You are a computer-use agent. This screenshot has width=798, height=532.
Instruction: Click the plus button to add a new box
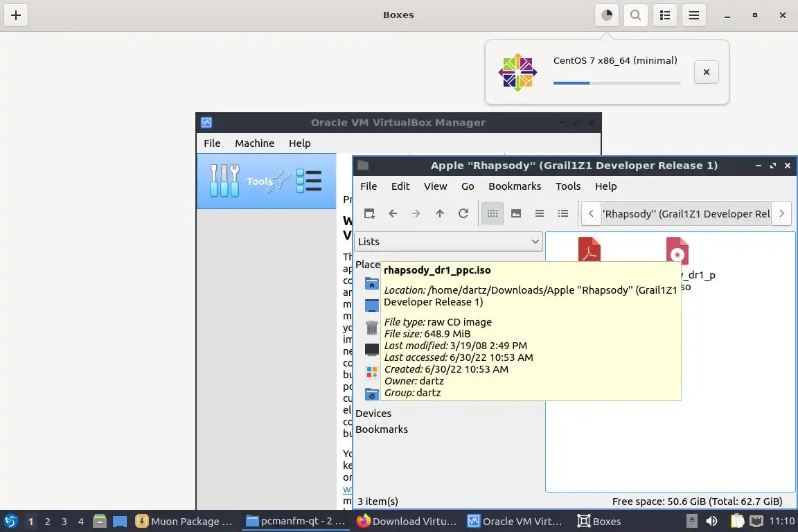coord(16,15)
